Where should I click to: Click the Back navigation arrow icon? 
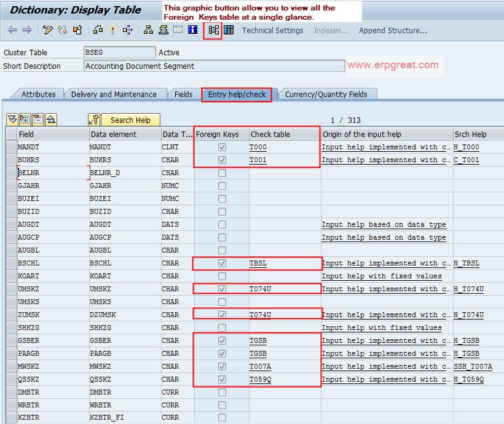coord(11,31)
